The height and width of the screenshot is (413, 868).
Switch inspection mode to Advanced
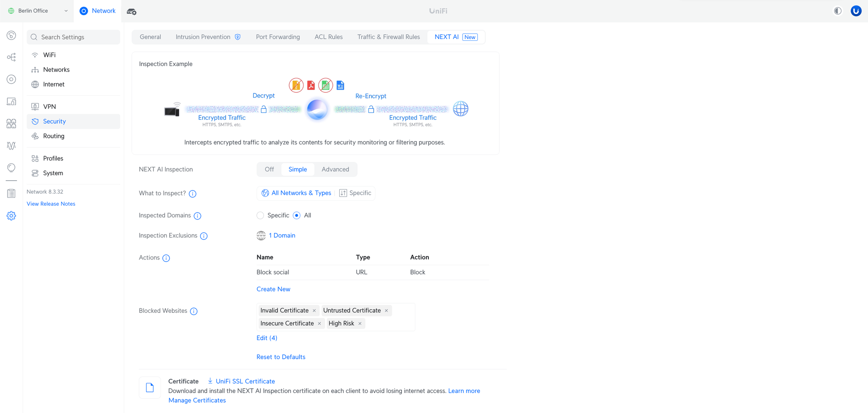[x=335, y=170]
